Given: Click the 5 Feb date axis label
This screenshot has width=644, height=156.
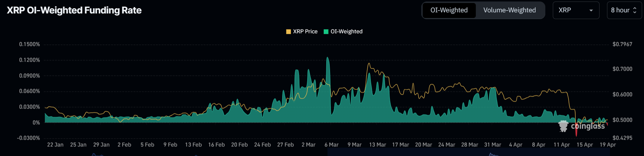Looking at the screenshot, I should (x=147, y=144).
